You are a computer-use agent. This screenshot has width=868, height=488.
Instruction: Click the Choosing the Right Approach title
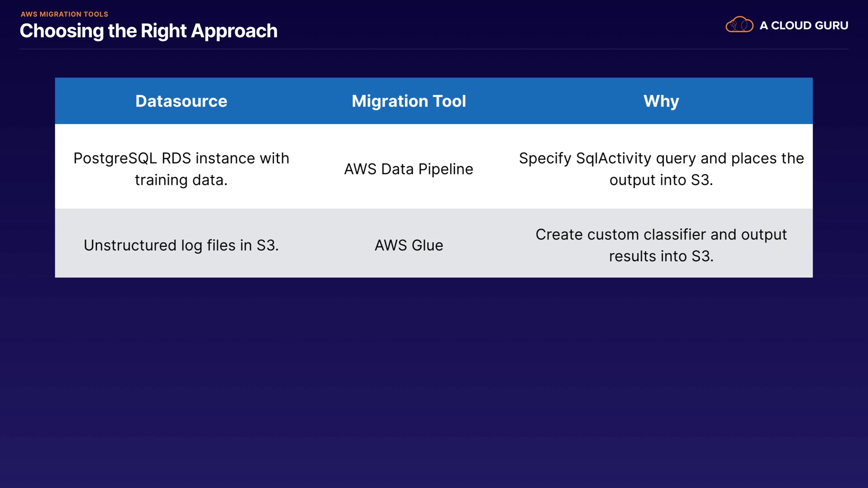pos(148,31)
